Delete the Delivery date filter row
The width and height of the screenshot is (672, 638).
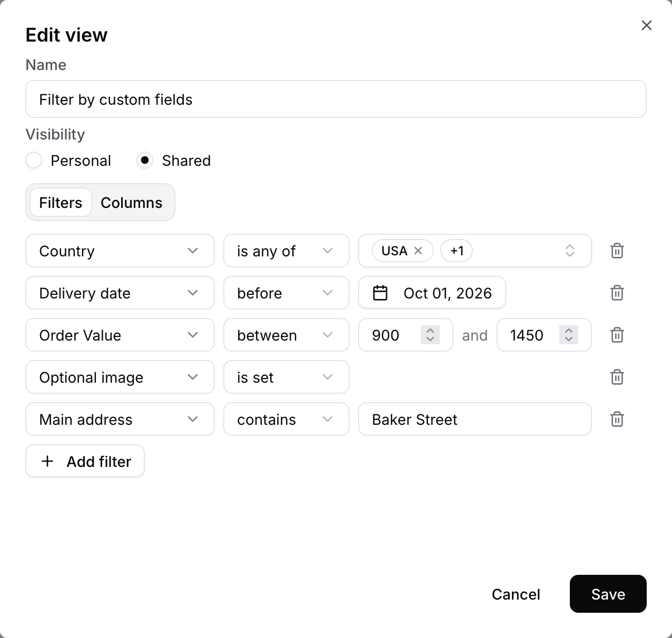tap(617, 293)
